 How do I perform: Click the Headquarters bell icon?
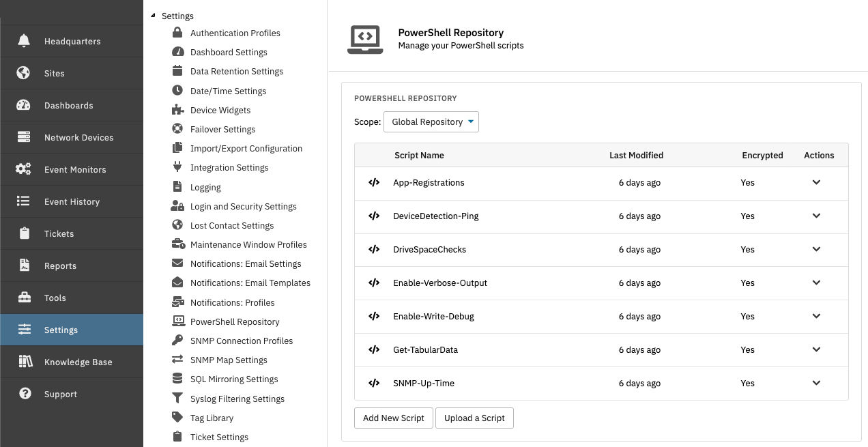click(24, 41)
